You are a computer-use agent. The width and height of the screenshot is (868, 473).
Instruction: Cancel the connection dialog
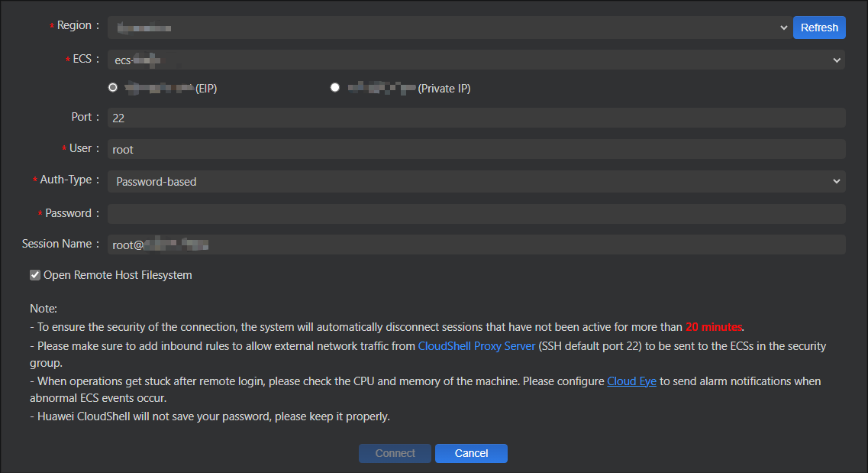tap(471, 453)
